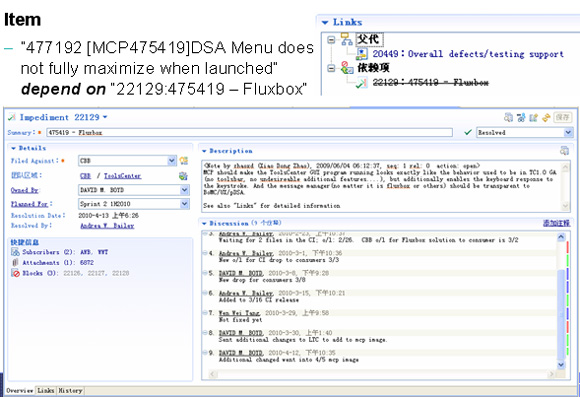Click the Owned By label link
580x397 pixels.
point(24,190)
